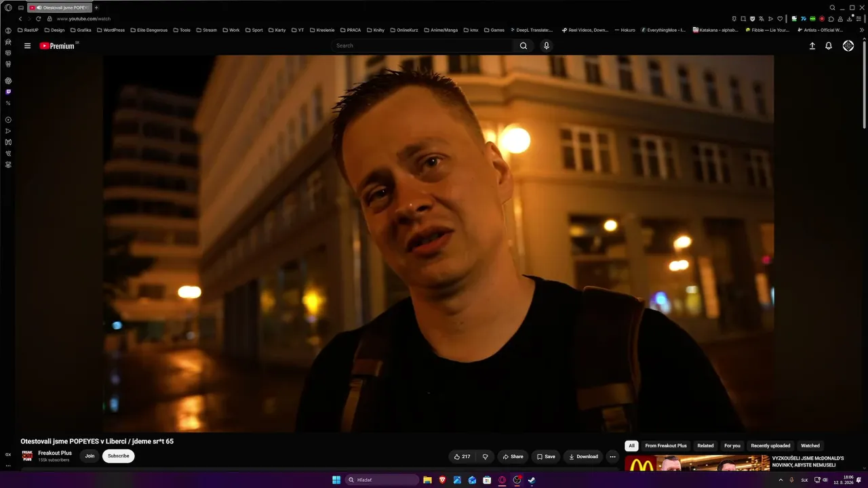Start voice search with microphone icon
This screenshot has height=488, width=868.
coord(547,46)
